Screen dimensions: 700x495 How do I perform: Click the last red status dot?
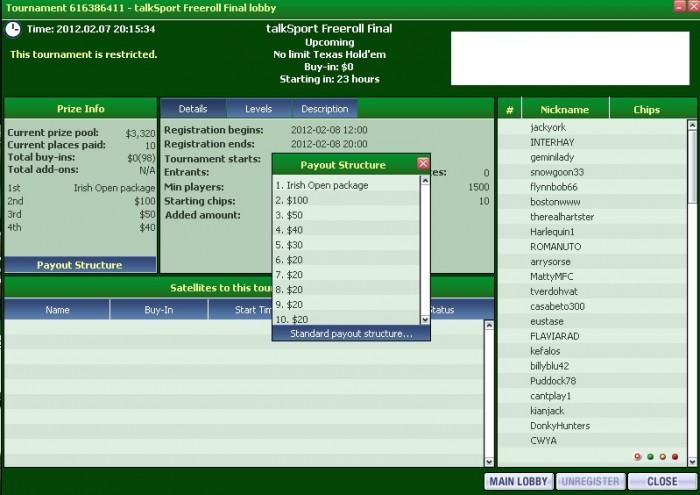tap(675, 456)
